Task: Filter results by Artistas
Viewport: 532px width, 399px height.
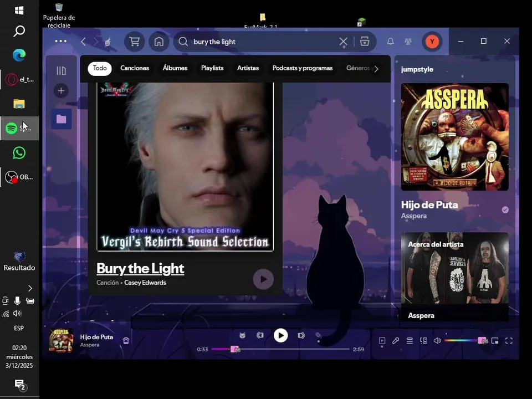Action: point(248,68)
